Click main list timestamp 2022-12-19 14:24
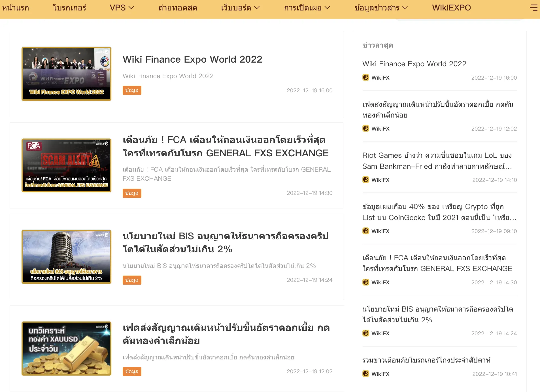This screenshot has height=392, width=540. point(310,280)
